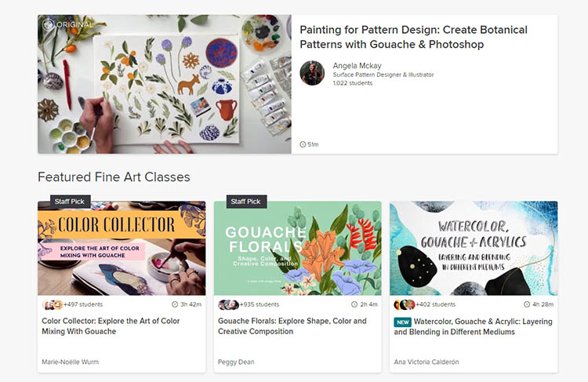
Task: Click the clock icon next to 4h 28m
Action: 527,304
